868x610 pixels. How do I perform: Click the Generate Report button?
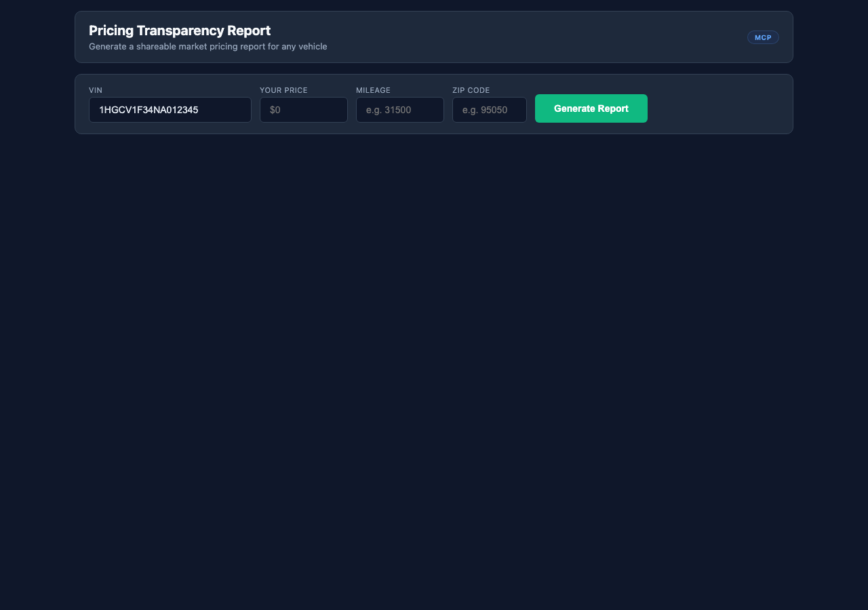(591, 108)
